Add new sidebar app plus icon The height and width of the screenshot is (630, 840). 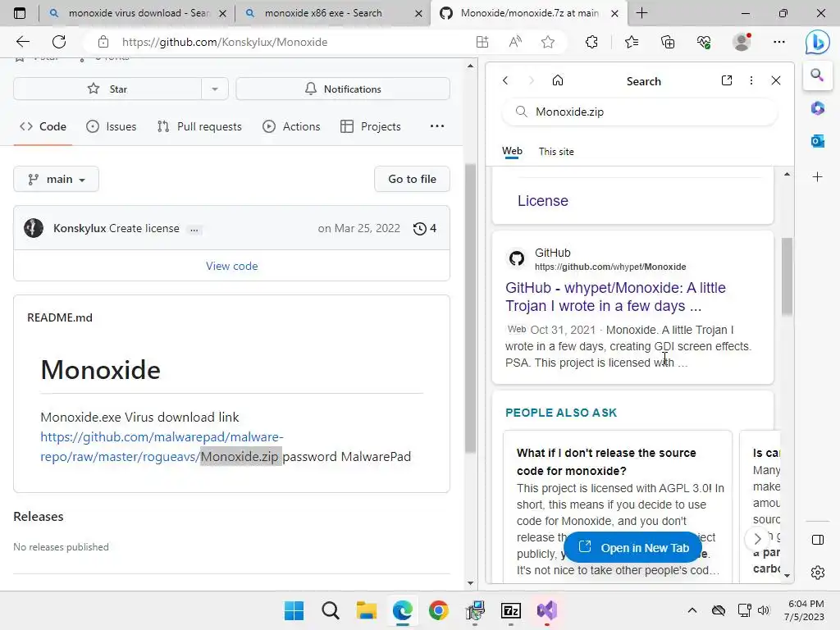[x=818, y=177]
